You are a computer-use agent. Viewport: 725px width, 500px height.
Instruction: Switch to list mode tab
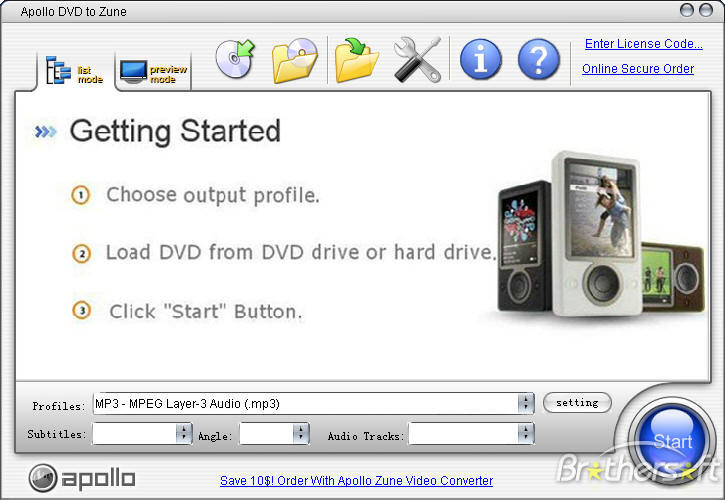[75, 71]
